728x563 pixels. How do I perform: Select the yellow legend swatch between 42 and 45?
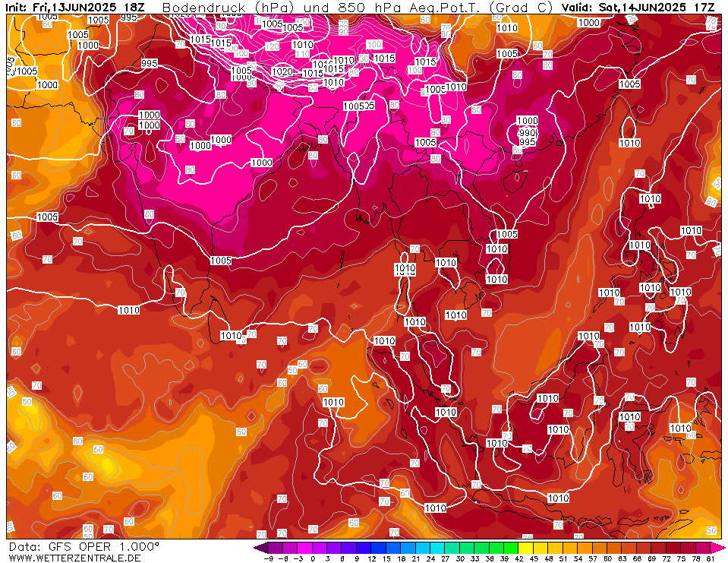(x=525, y=548)
